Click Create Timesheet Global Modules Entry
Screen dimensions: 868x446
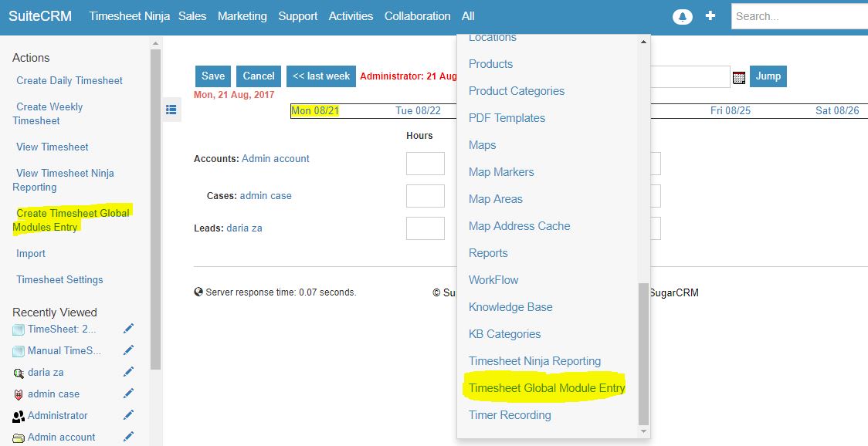[x=71, y=220]
